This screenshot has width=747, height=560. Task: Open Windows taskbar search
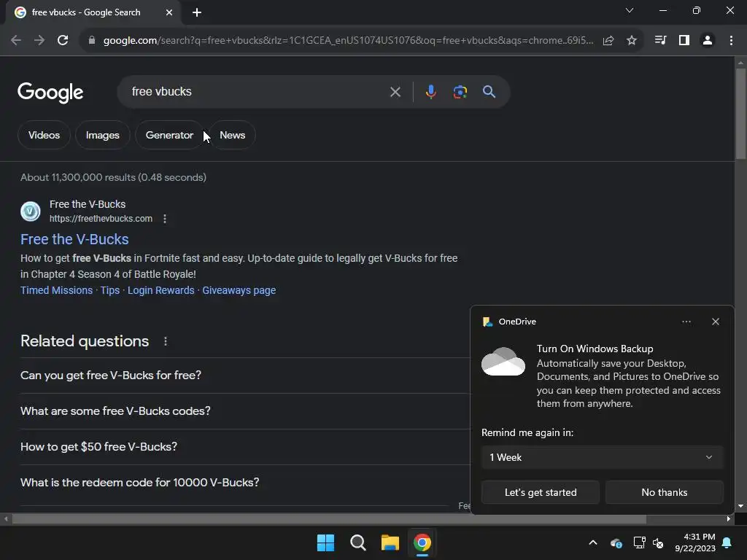tap(357, 542)
